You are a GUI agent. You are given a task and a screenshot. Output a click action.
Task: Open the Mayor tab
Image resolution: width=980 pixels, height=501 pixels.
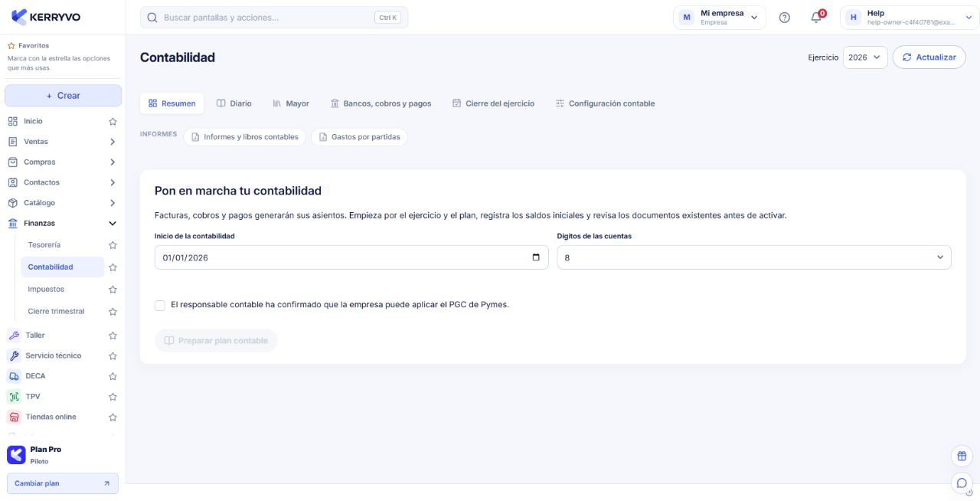(x=291, y=103)
